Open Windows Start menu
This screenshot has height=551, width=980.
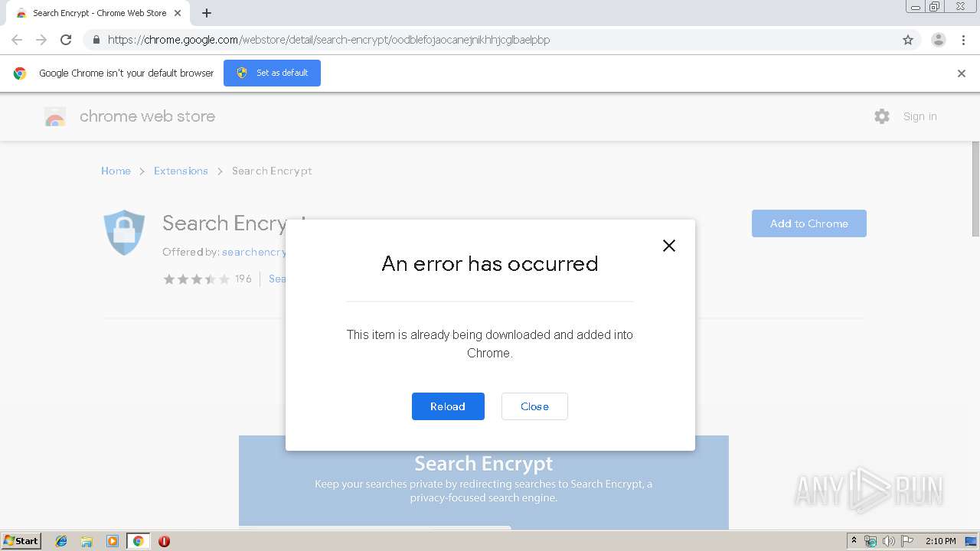(x=21, y=541)
